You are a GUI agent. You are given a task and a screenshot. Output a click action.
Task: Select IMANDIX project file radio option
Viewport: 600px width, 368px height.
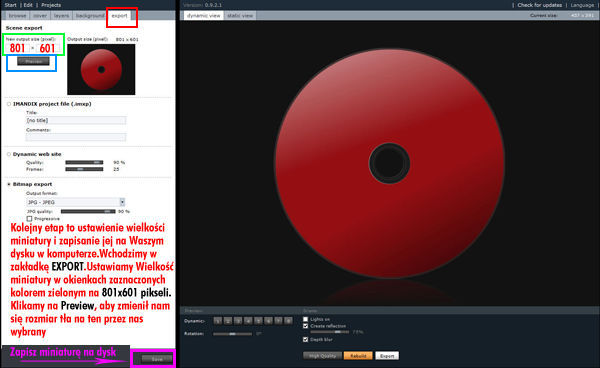pos(9,104)
